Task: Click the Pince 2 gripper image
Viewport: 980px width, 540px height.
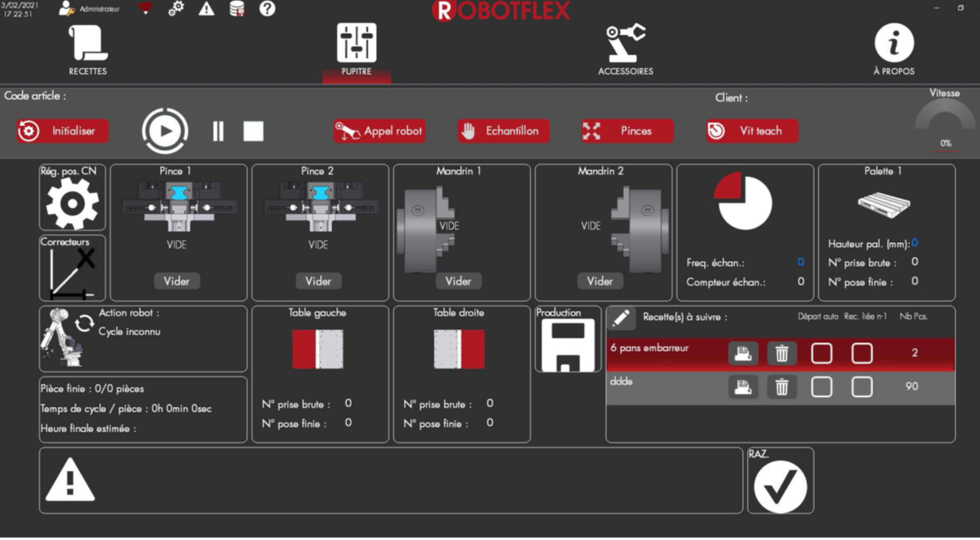Action: point(320,206)
